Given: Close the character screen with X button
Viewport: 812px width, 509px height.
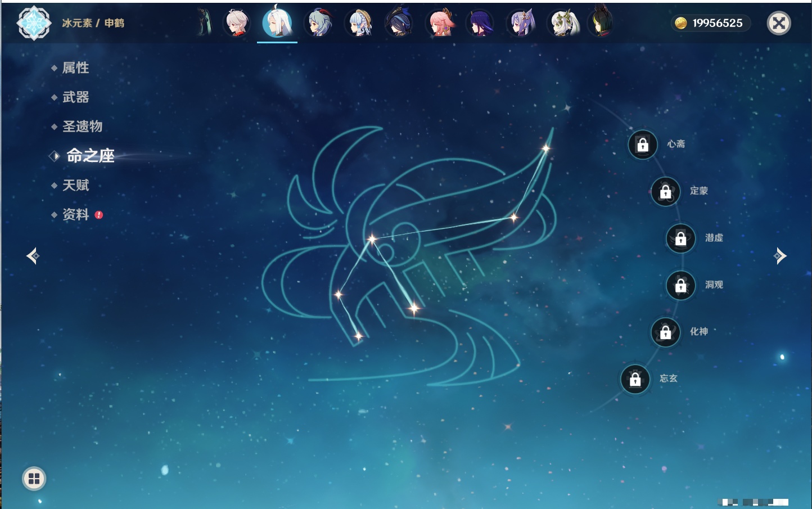Looking at the screenshot, I should 779,23.
